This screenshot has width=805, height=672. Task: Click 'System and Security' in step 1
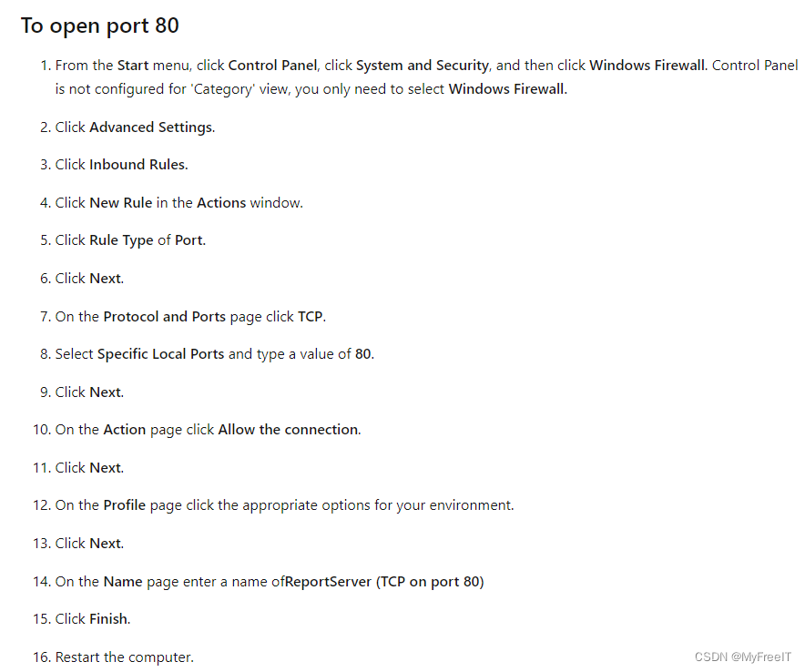tap(422, 66)
